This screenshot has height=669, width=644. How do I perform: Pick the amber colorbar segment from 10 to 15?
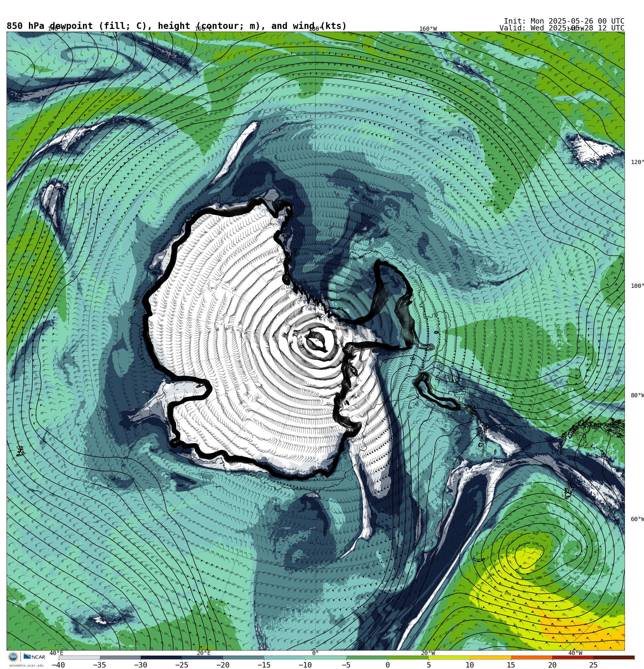490,657
